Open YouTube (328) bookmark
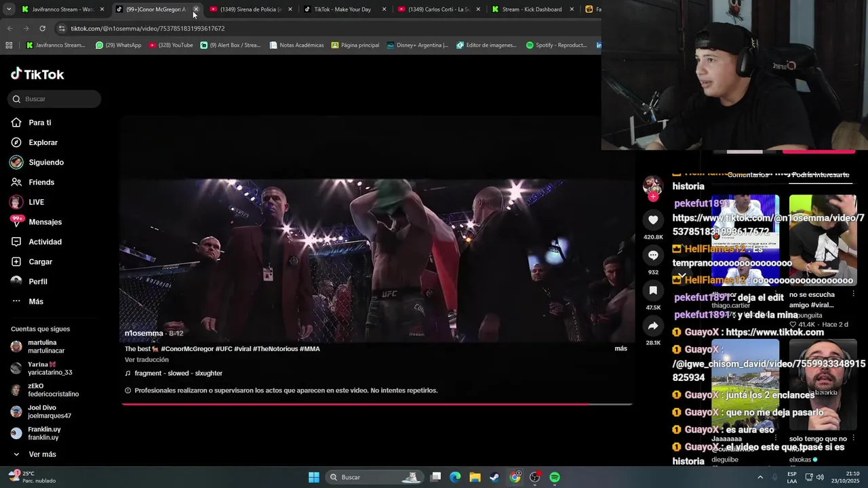This screenshot has height=488, width=868. (171, 45)
